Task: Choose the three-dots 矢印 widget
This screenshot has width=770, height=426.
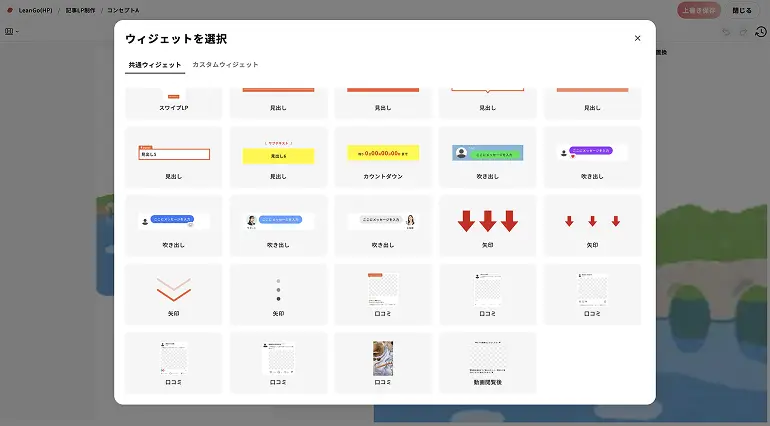Action: click(278, 294)
